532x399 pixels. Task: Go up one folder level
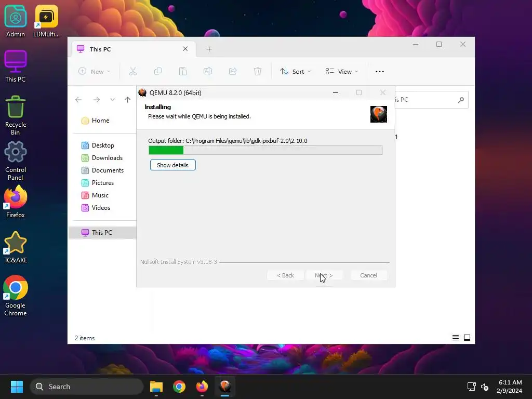[x=128, y=100]
